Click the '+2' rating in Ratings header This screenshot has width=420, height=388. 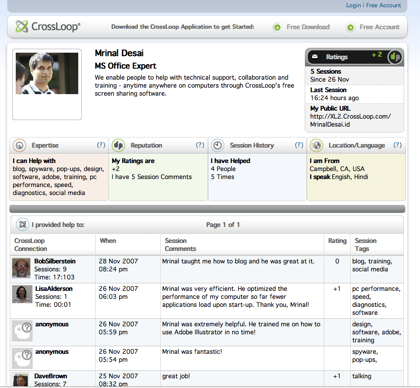(x=377, y=55)
